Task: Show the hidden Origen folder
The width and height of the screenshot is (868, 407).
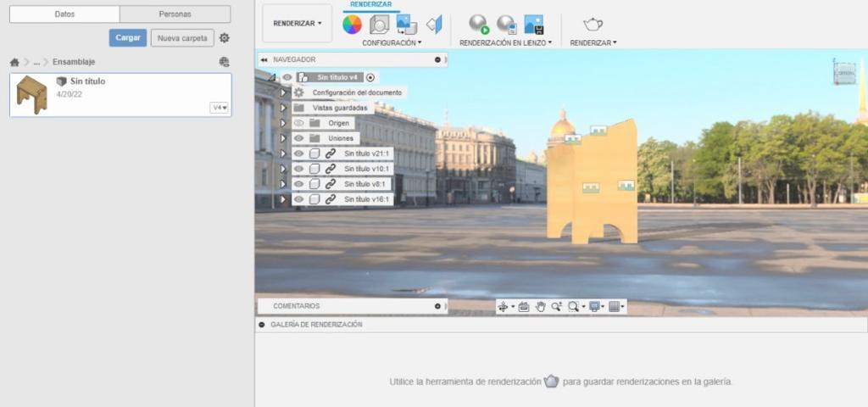Action: coord(299,123)
